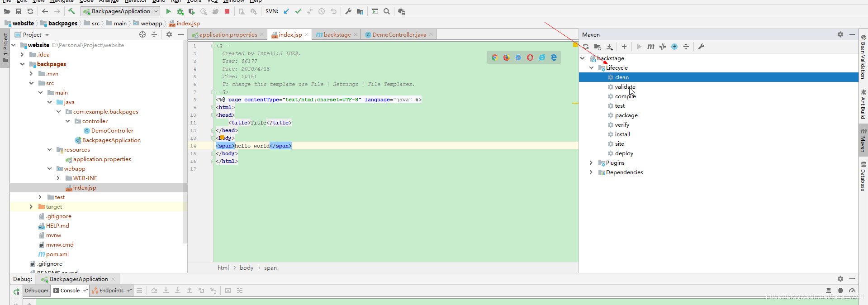
Task: Switch to backstage editor tab
Action: tap(337, 34)
